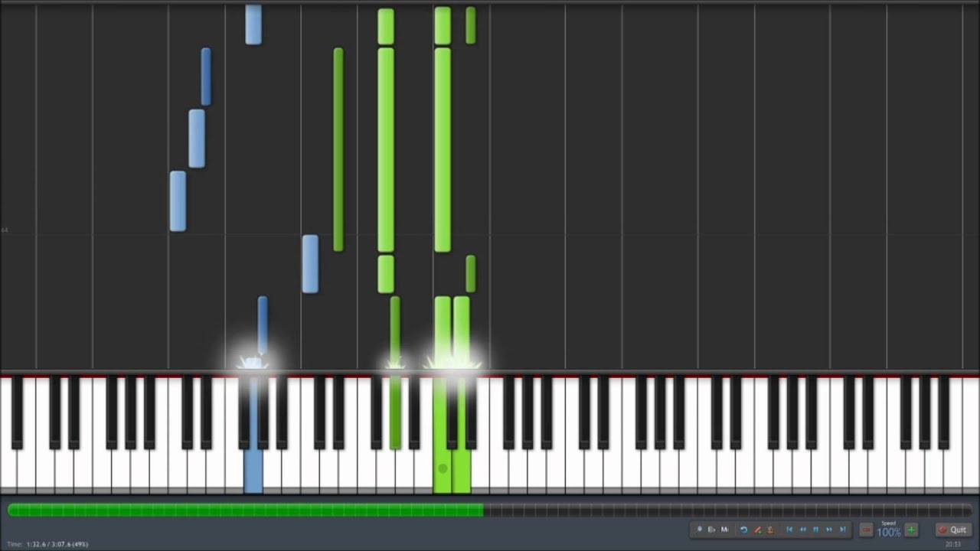Viewport: 980px width, 551px height.
Task: Fast forward the song
Action: (829, 530)
